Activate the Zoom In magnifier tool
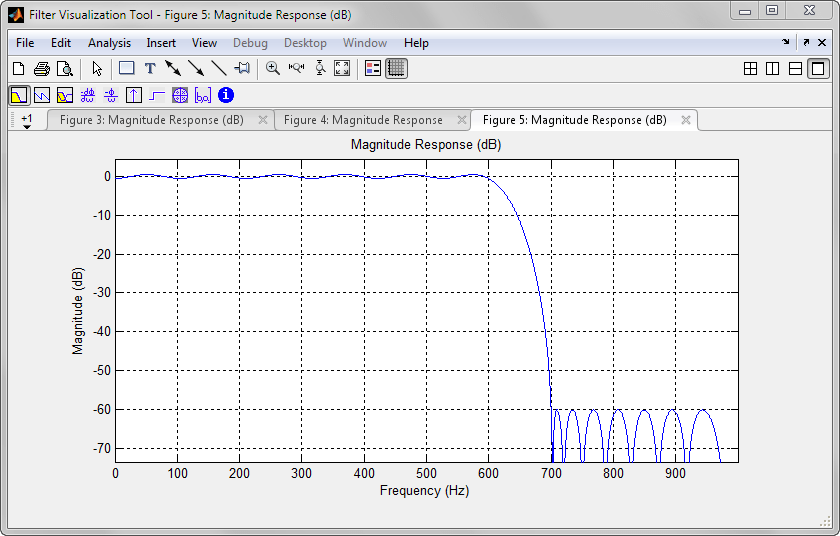Viewport: 840px width, 536px height. tap(273, 69)
